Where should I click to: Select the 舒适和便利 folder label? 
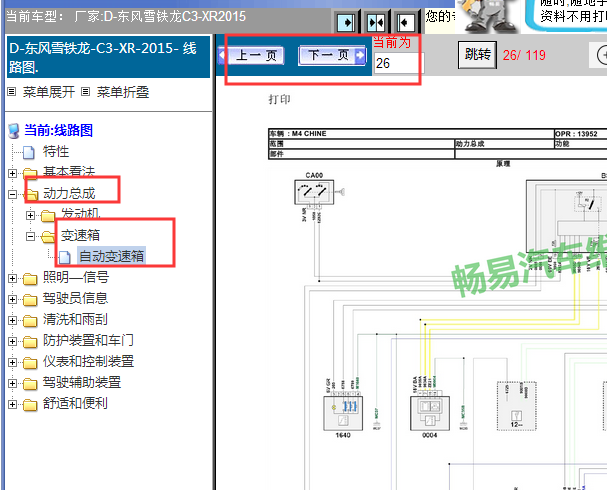click(x=75, y=403)
